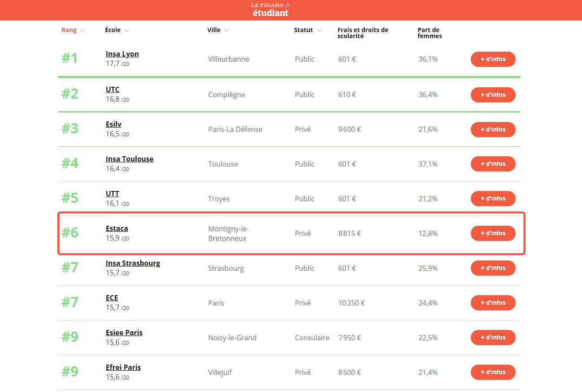Viewport: 582px width, 392px height.
Task: Click the city Strasbourg
Action: (x=226, y=268)
